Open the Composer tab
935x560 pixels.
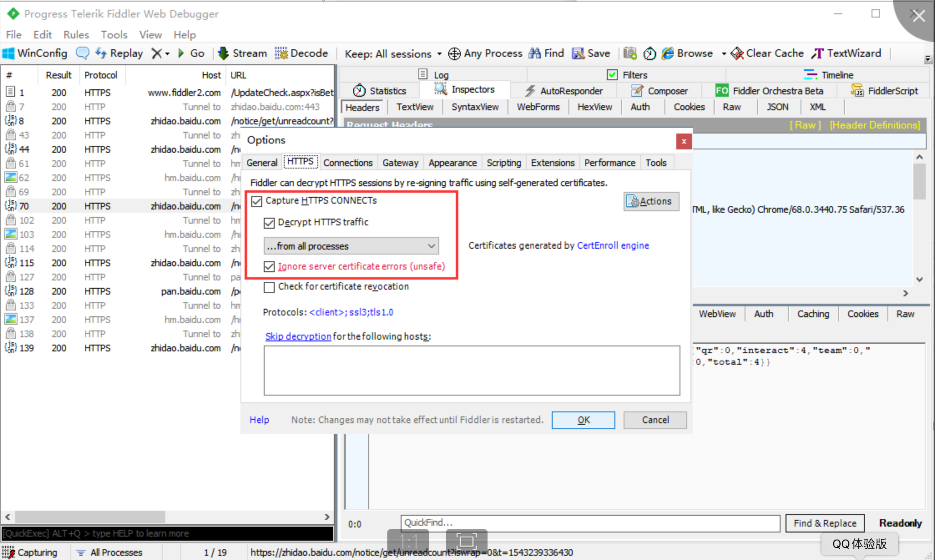click(x=660, y=91)
